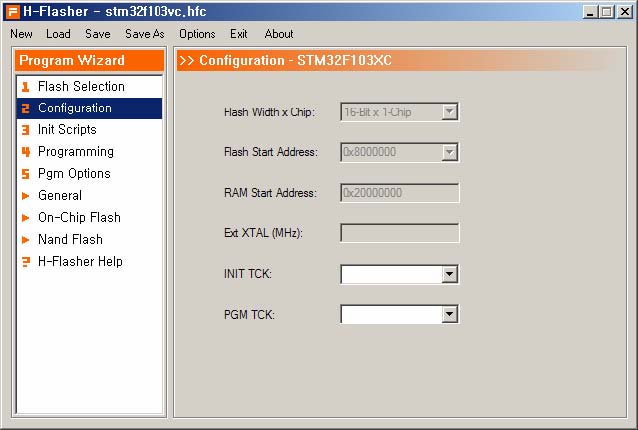
Task: Click the question mark icon beside H-Flasher Help
Action: point(26,262)
